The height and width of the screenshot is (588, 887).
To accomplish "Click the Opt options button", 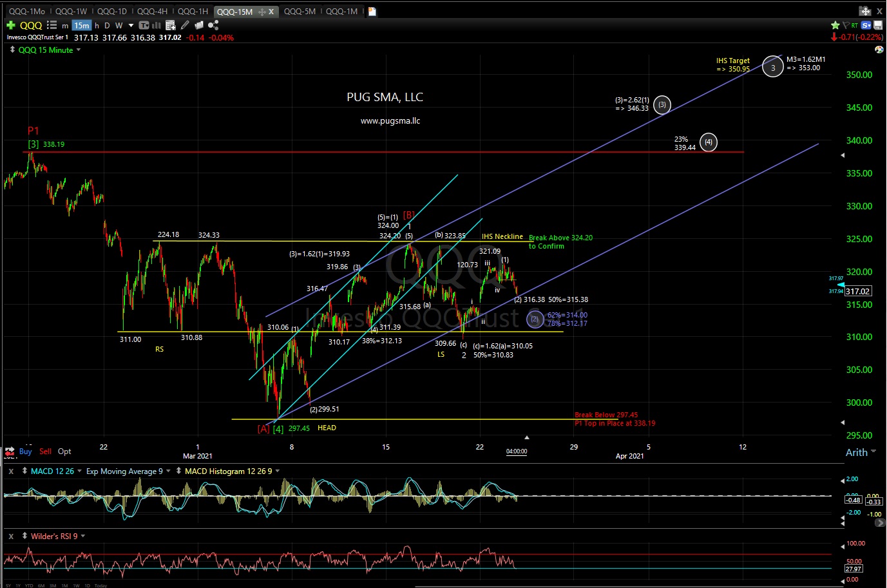I will tap(64, 451).
